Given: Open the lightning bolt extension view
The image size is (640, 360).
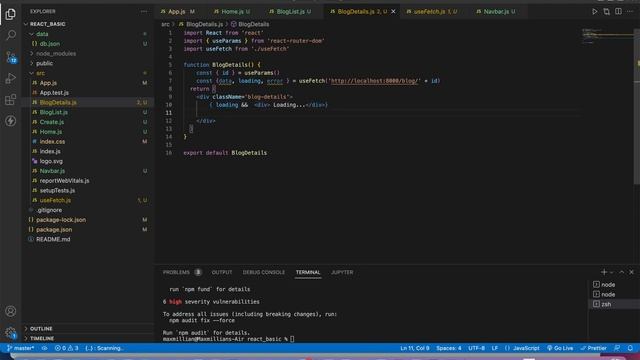Looking at the screenshot, I should click(11, 121).
